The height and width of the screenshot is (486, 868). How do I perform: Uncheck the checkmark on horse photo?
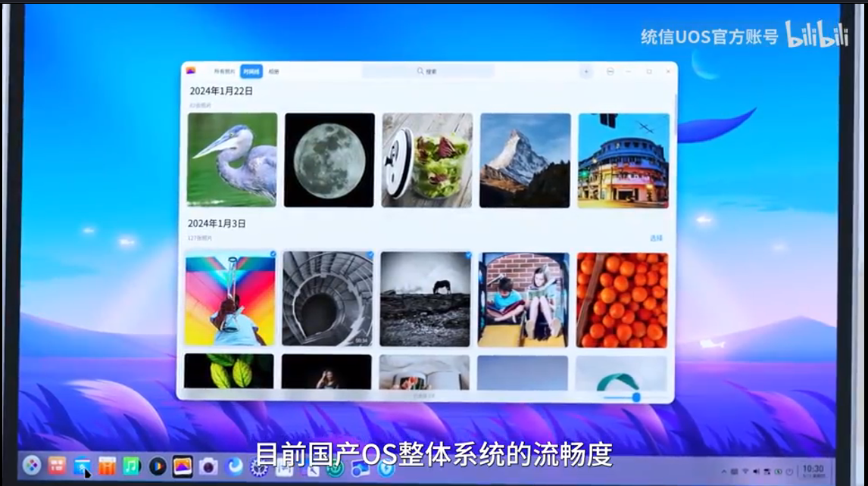468,255
